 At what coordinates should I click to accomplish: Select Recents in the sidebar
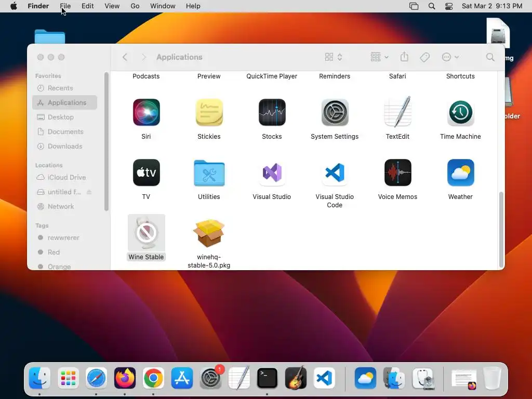click(65, 88)
